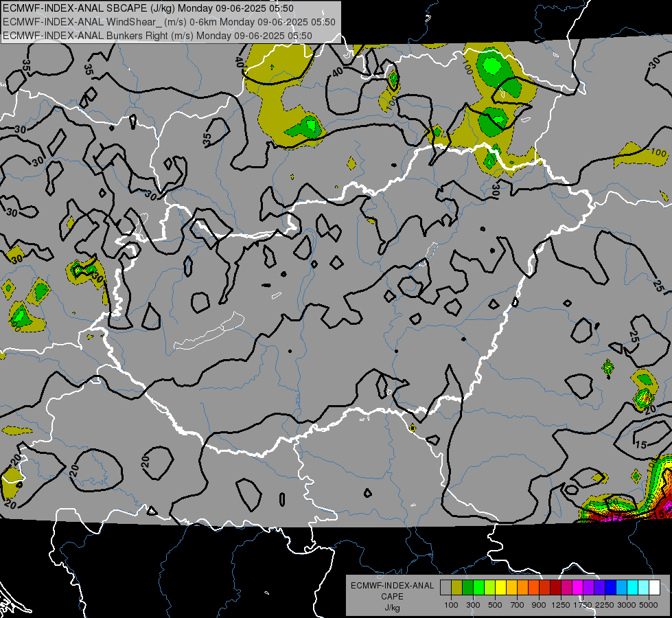Screen dimensions: 672x618
Task: Select the WindShear_ 0-6km header line
Action: 169,22
